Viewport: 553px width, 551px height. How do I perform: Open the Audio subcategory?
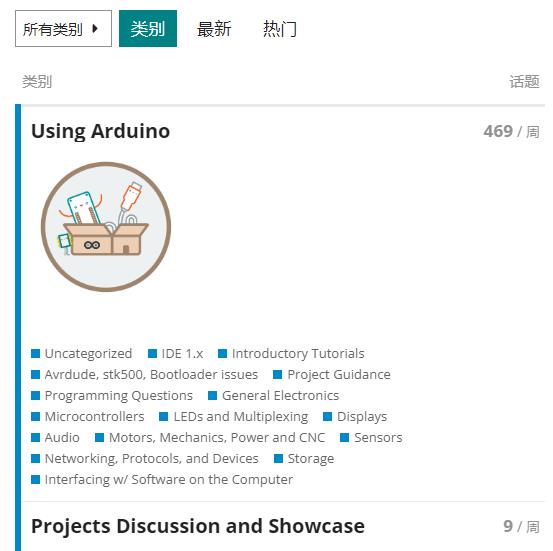click(62, 437)
